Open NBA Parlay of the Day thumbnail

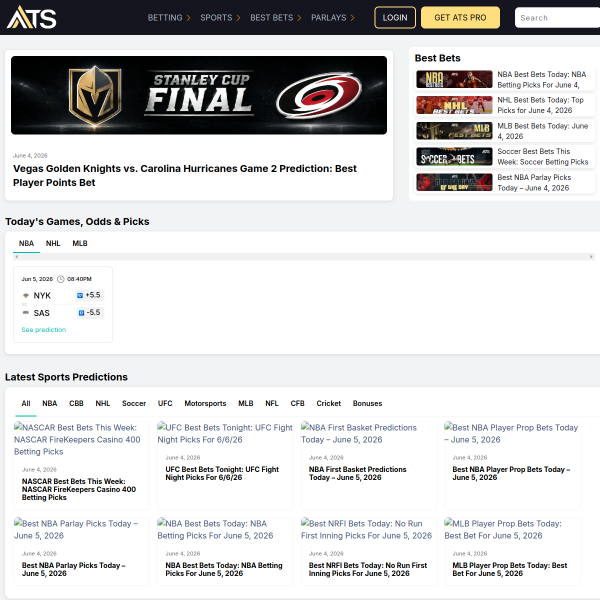[x=454, y=182]
